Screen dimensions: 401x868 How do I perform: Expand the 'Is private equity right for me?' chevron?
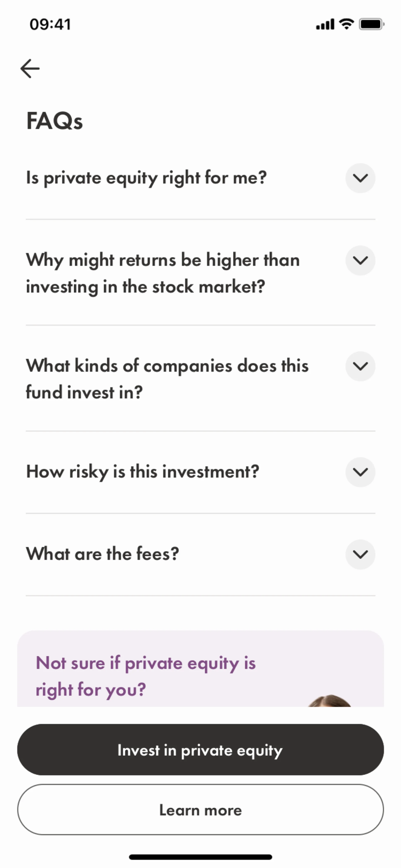point(360,178)
